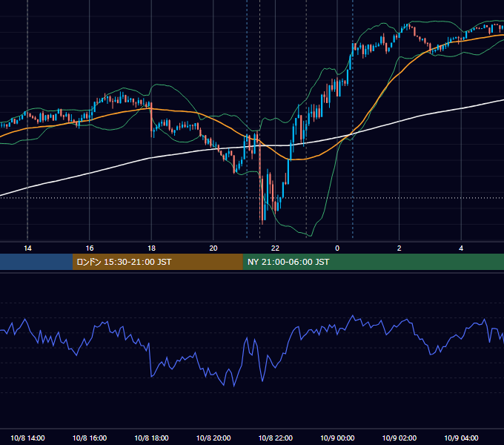Click the 22 hour axis label
This screenshot has height=445, width=504.
pyautogui.click(x=275, y=248)
